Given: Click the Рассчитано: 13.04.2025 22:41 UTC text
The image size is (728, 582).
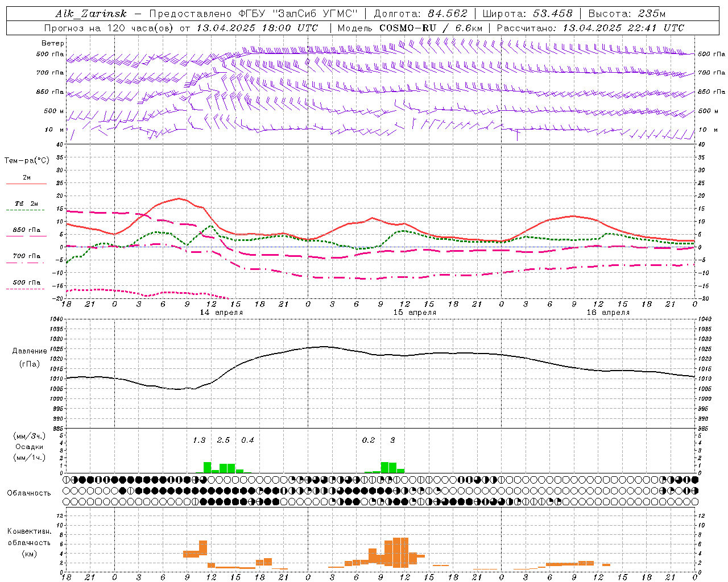Looking at the screenshot, I should 590,28.
